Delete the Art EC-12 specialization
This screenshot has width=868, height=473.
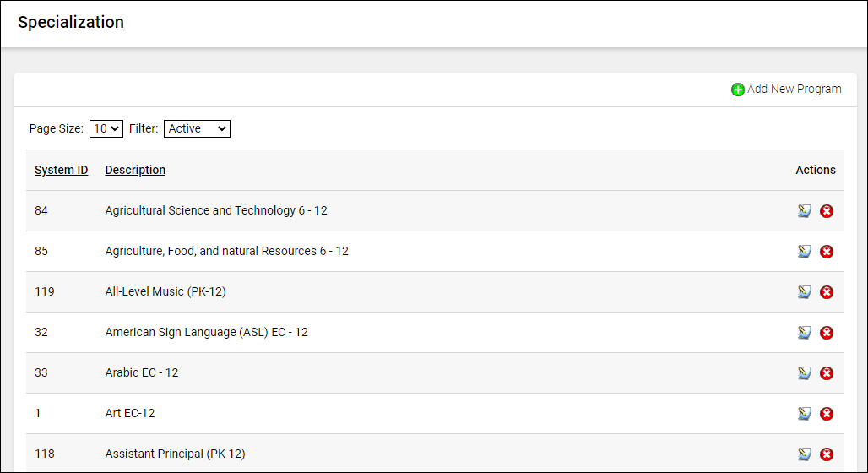click(x=827, y=414)
